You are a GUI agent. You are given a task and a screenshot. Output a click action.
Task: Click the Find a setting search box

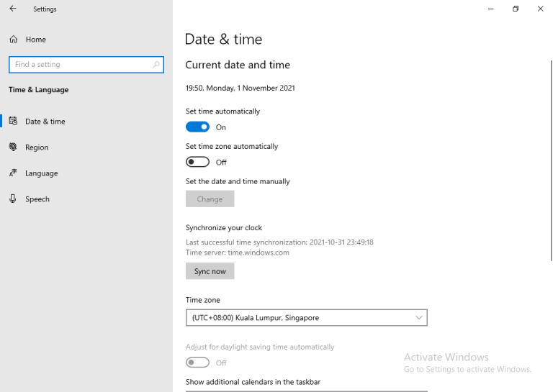(79, 65)
